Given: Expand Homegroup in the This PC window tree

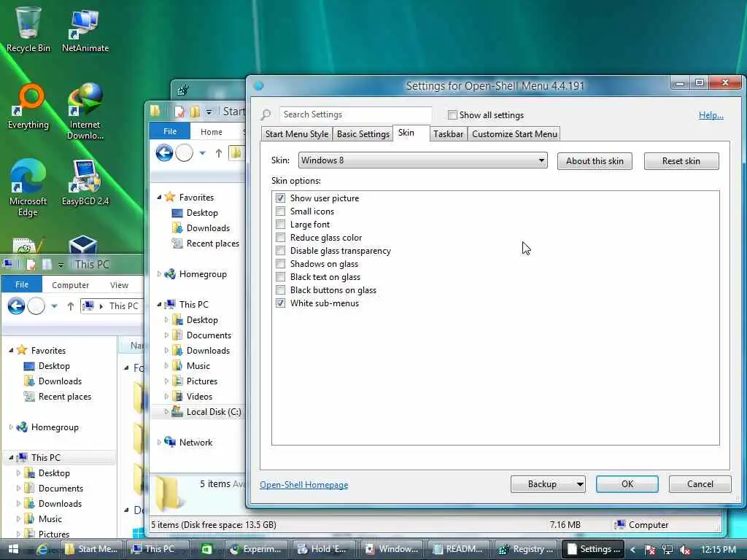Looking at the screenshot, I should (11, 427).
